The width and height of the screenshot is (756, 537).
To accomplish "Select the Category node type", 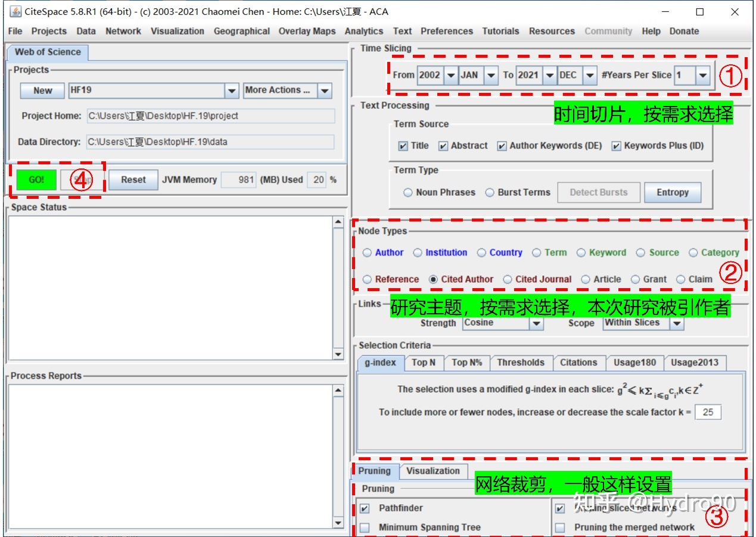I will coord(693,252).
